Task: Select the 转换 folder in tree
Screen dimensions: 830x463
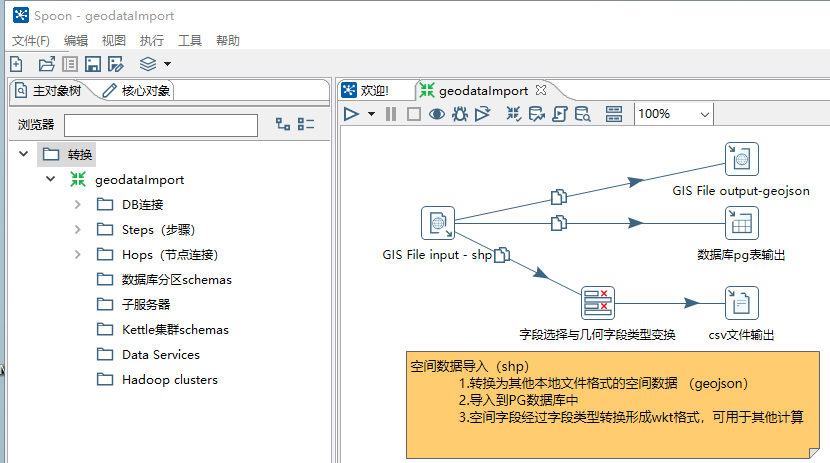Action: coord(67,155)
